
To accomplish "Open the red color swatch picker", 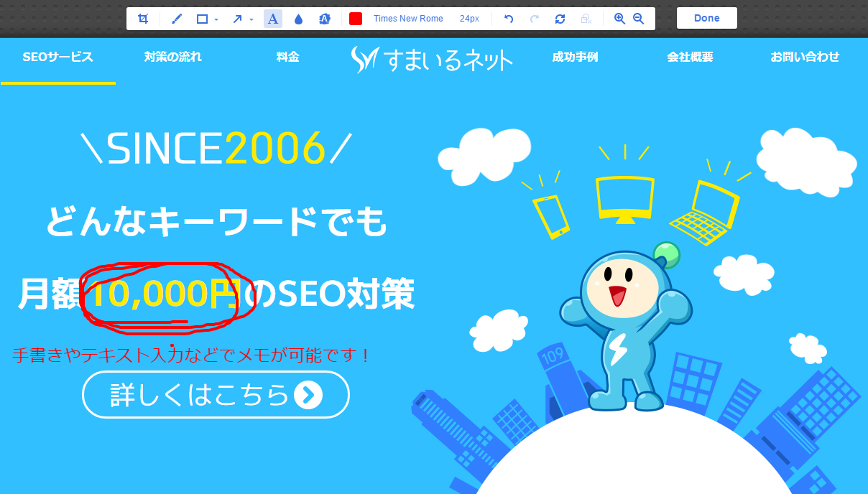I will click(x=356, y=19).
